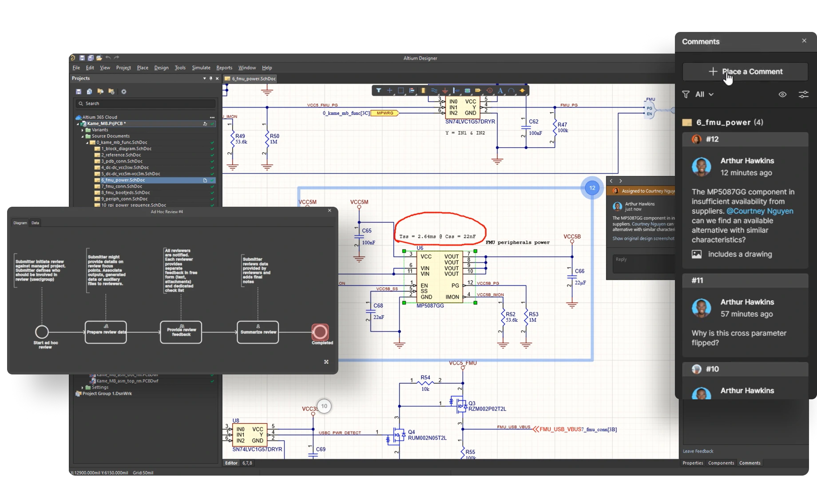Viewport: 817px width, 504px height.
Task: Open the File menu
Action: coord(76,68)
